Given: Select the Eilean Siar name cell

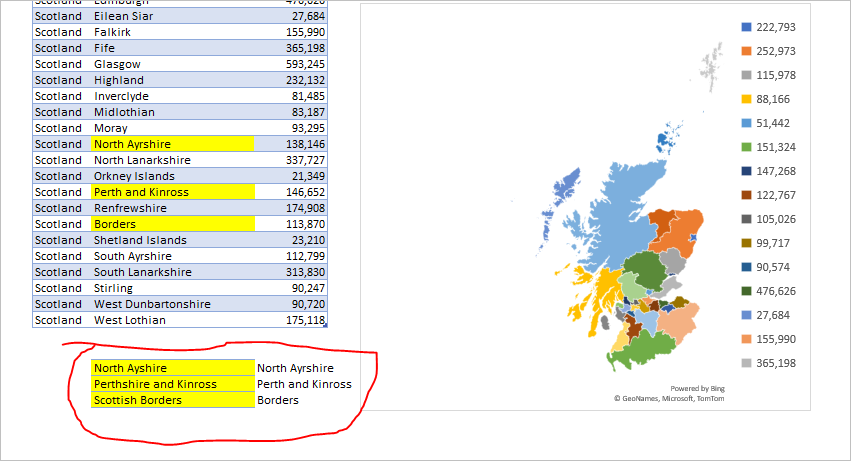Looking at the screenshot, I should 173,16.
